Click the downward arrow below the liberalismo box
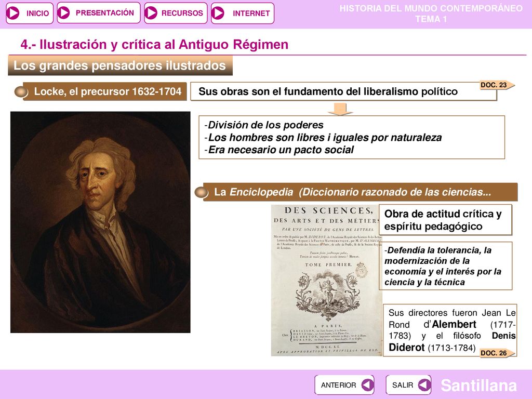This screenshot has height=399, width=532. 340,109
